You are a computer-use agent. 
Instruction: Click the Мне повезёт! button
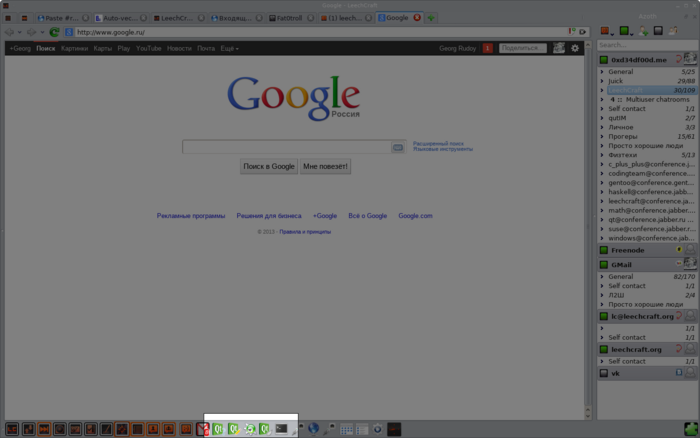click(x=325, y=167)
